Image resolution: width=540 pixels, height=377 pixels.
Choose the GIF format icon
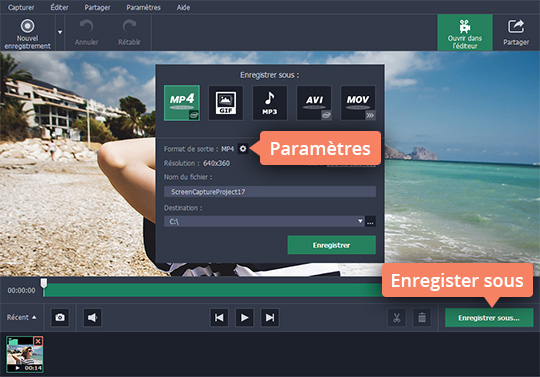(x=226, y=103)
